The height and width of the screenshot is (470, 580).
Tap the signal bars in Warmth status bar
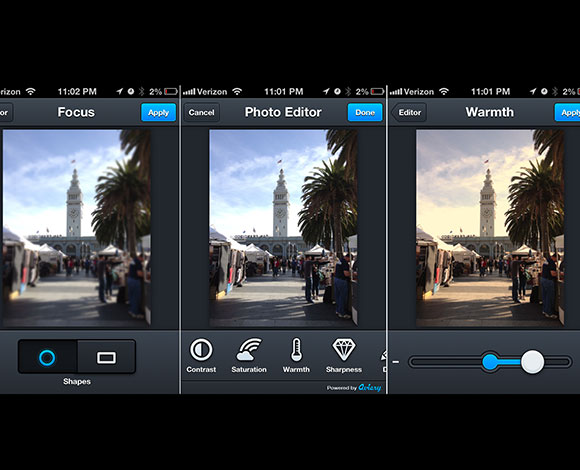pyautogui.click(x=396, y=91)
